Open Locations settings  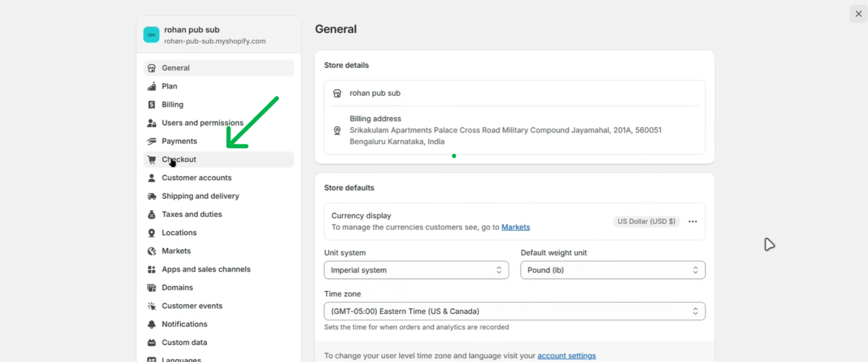tap(219, 233)
